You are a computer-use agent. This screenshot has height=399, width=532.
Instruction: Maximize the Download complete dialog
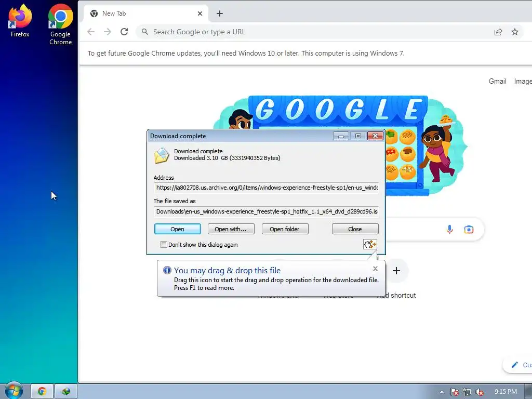(x=358, y=136)
